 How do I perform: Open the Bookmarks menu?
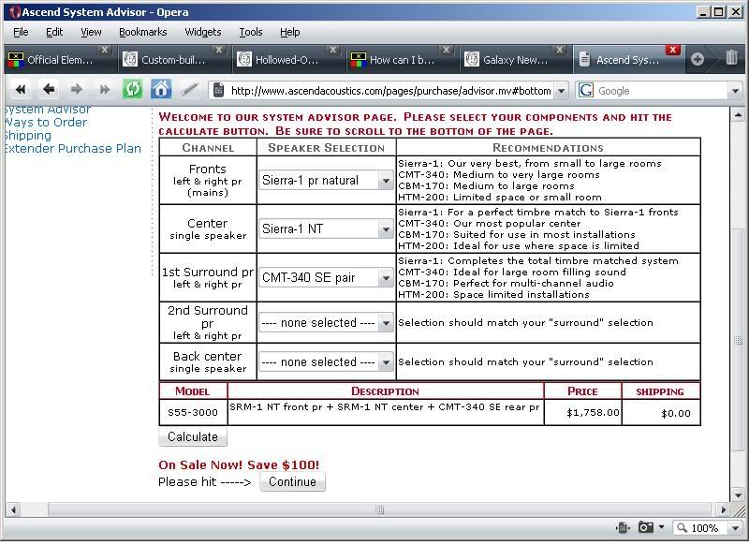point(143,32)
